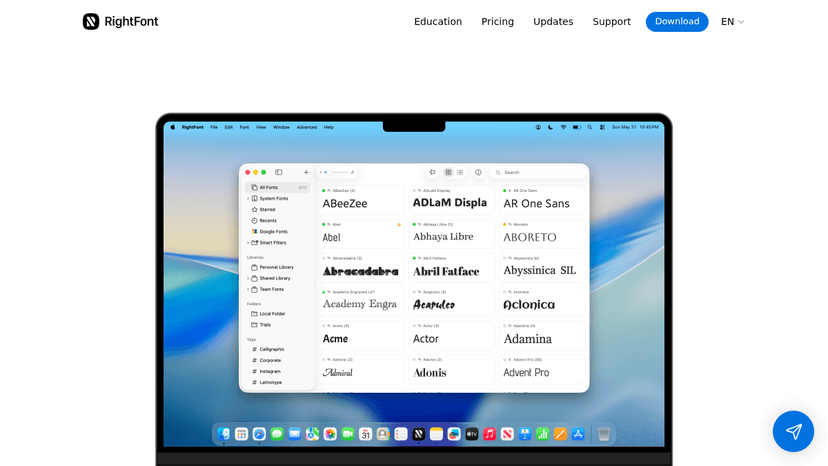The height and width of the screenshot is (466, 828).
Task: Click the Wi-Fi icon in the menu bar
Action: tap(563, 127)
